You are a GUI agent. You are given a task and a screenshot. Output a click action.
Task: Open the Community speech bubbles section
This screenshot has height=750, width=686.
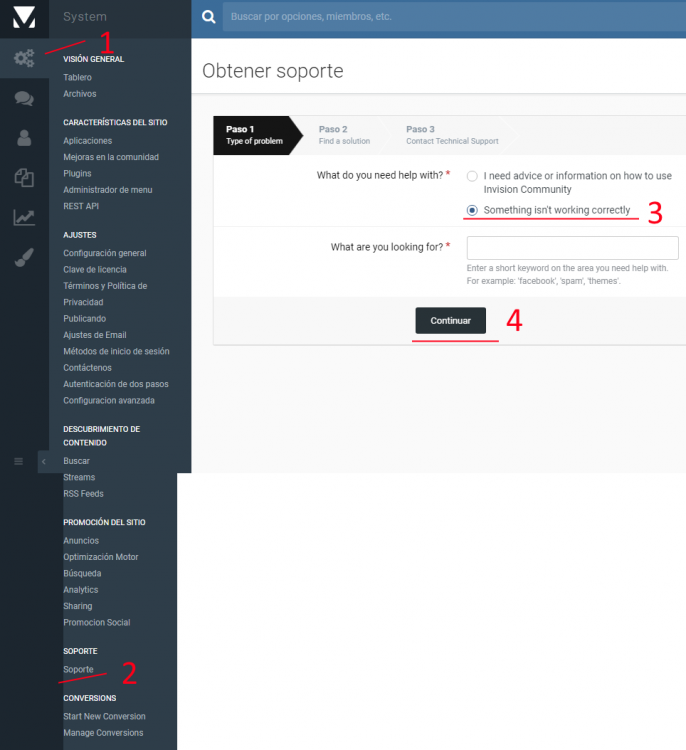pos(24,98)
